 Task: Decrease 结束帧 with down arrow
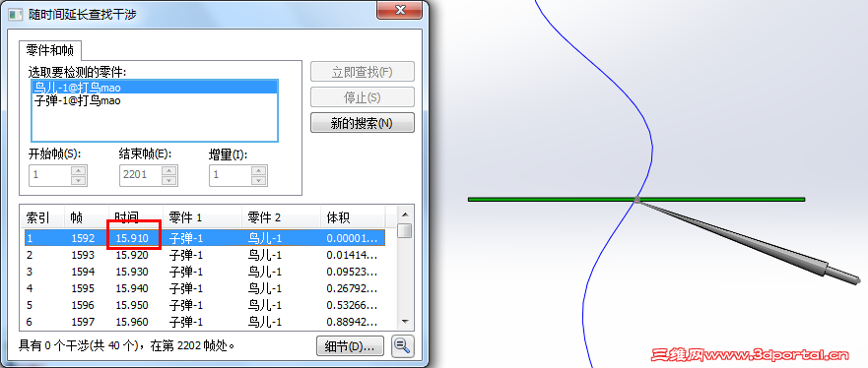pos(169,180)
